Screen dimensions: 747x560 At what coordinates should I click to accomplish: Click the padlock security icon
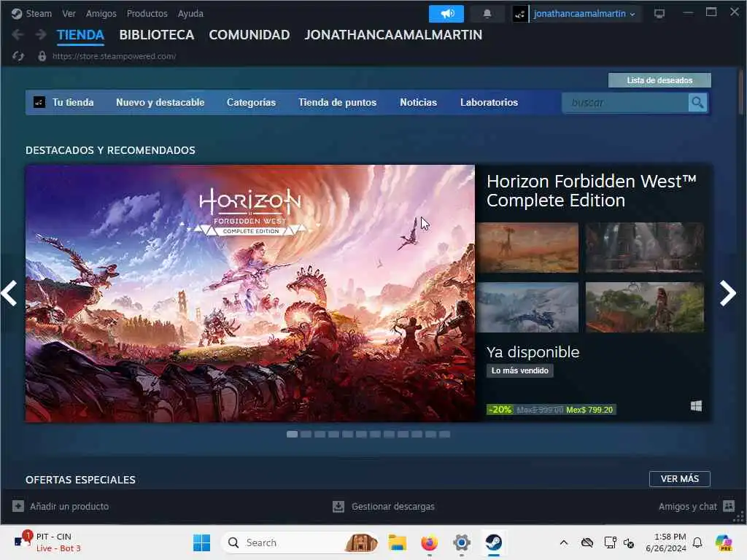[42, 56]
